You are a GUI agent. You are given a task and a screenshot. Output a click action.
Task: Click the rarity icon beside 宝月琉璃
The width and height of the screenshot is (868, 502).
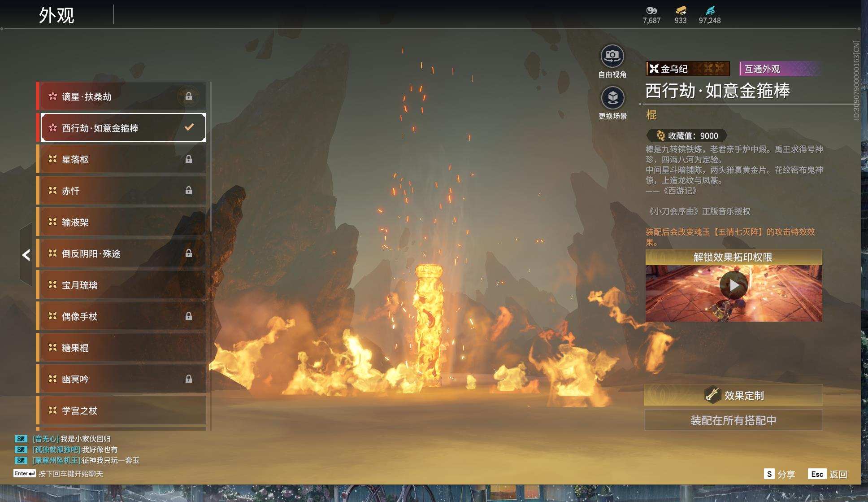click(53, 285)
